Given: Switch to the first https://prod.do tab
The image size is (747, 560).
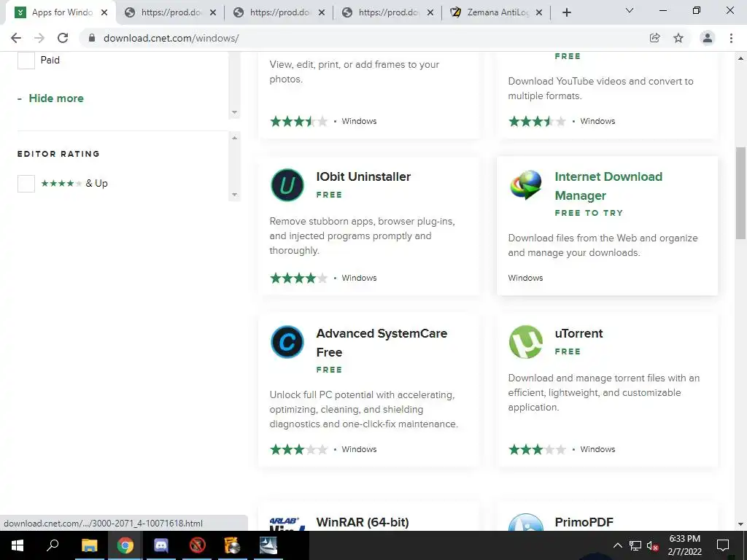Looking at the screenshot, I should [171, 12].
